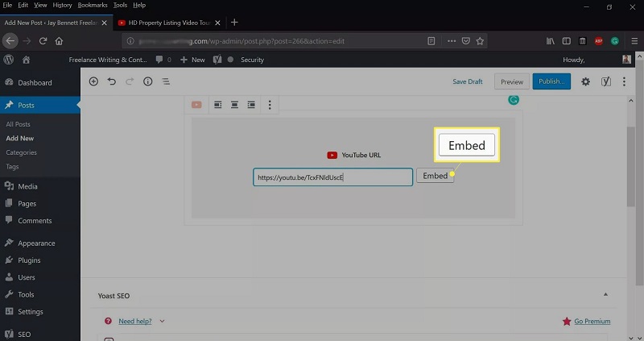Open the Need help? link
The width and height of the screenshot is (644, 341).
coord(135,322)
